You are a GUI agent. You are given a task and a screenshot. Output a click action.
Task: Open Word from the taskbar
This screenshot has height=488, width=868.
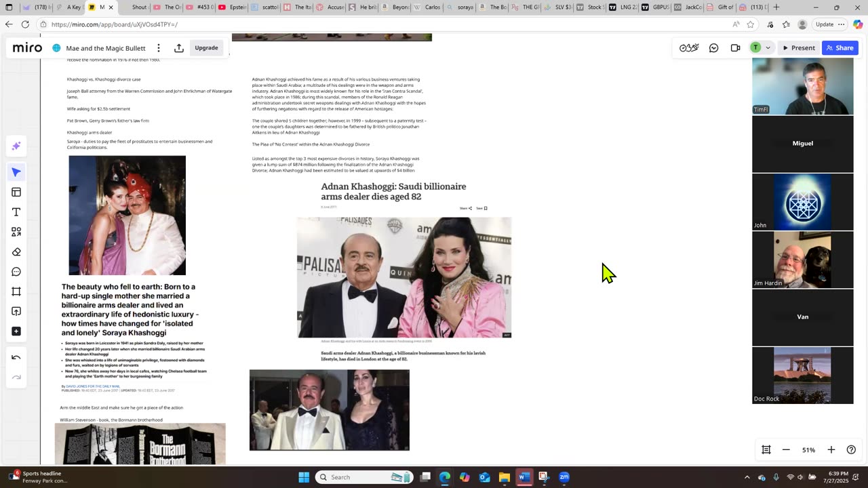524,477
